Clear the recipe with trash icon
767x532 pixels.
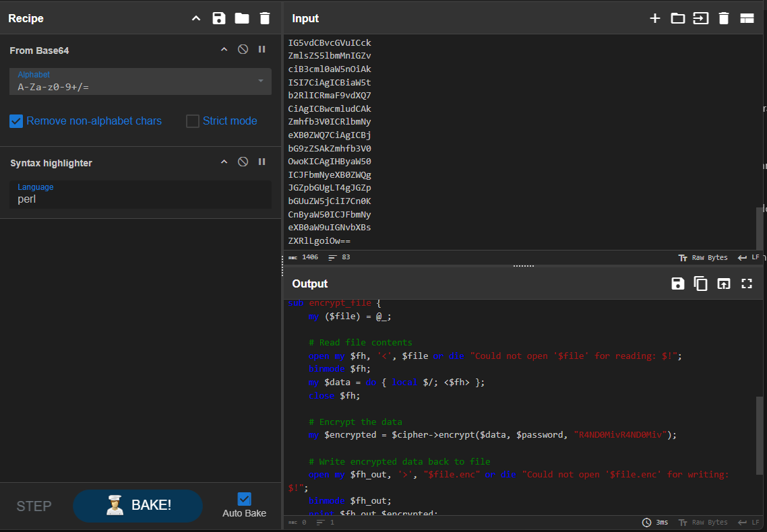click(265, 18)
